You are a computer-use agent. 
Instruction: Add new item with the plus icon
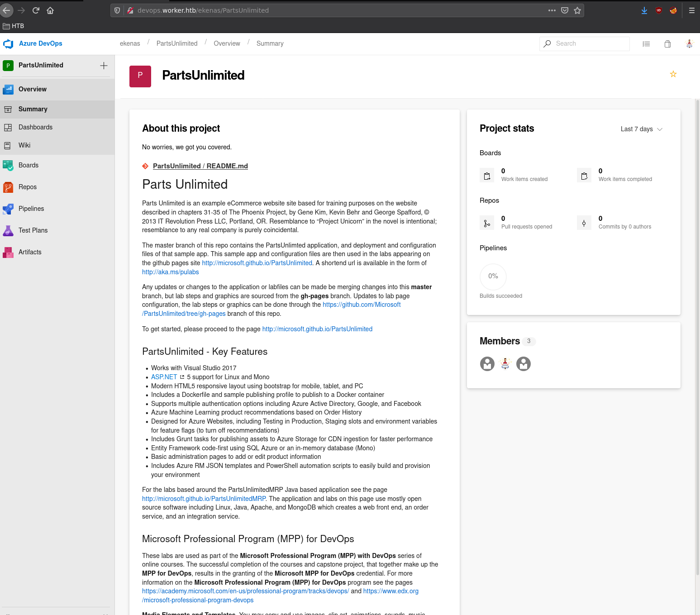[104, 66]
